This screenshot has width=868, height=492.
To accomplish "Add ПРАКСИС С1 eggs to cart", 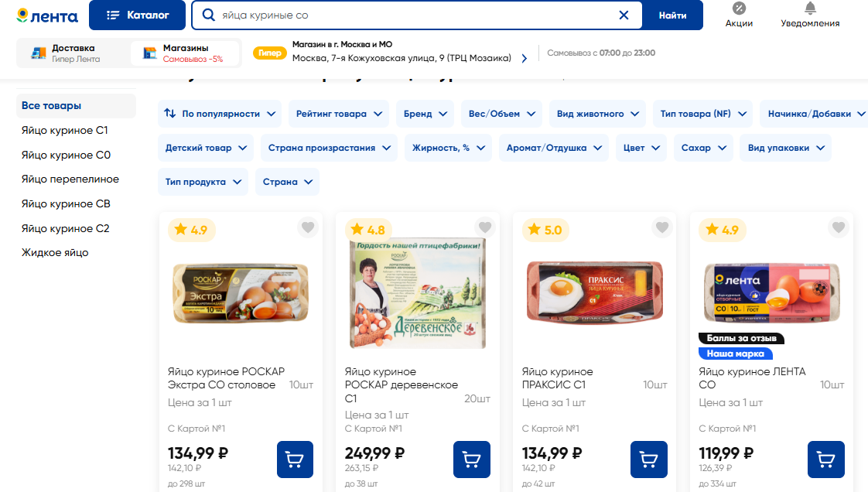I will (649, 460).
